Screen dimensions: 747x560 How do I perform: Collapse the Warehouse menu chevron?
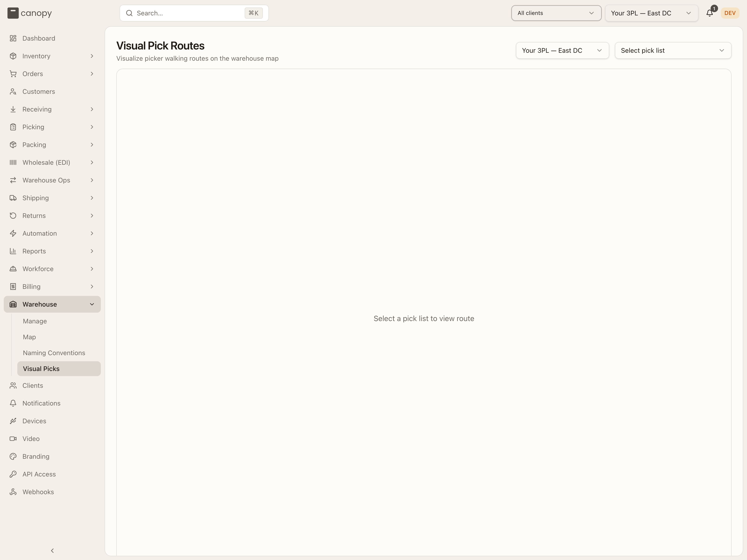(92, 304)
